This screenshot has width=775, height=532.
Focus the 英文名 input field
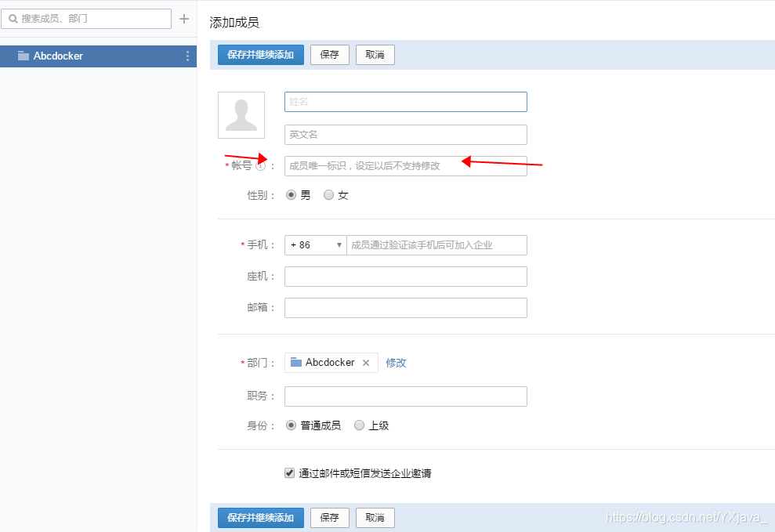(x=406, y=135)
